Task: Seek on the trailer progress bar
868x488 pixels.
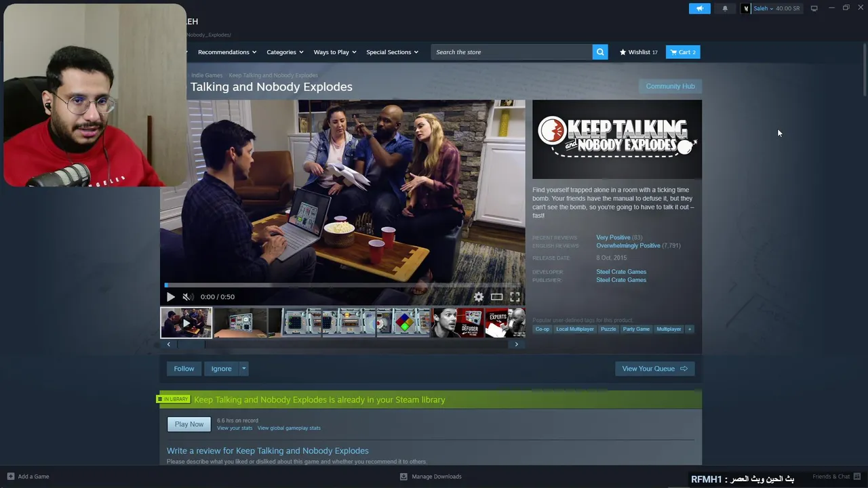Action: pos(342,285)
